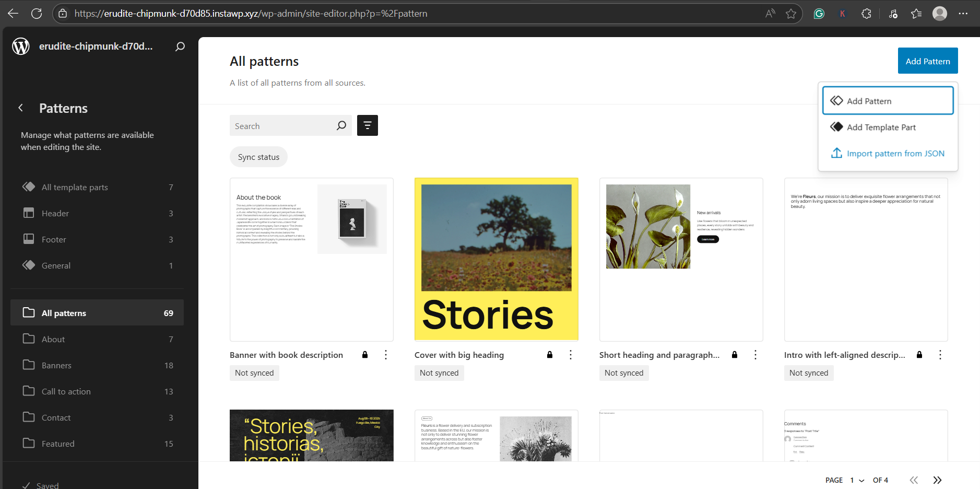980x489 pixels.
Task: Reload the page with refresh icon
Action: tap(37, 14)
